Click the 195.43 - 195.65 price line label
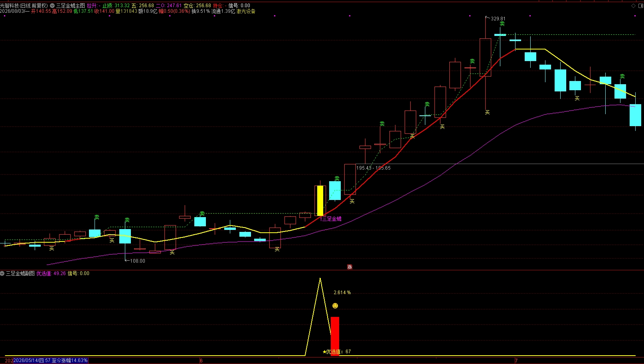This screenshot has height=364, width=644. click(x=373, y=168)
